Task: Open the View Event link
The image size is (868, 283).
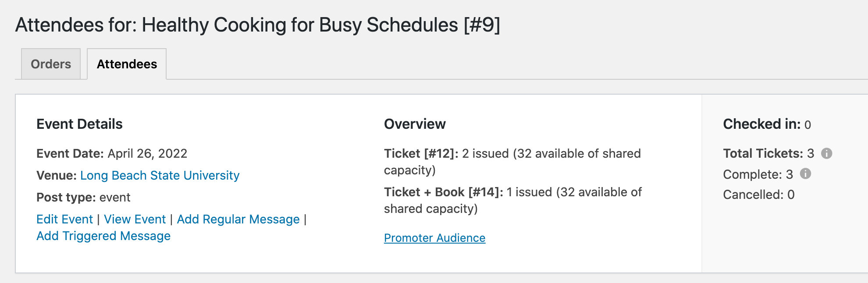Action: point(135,219)
